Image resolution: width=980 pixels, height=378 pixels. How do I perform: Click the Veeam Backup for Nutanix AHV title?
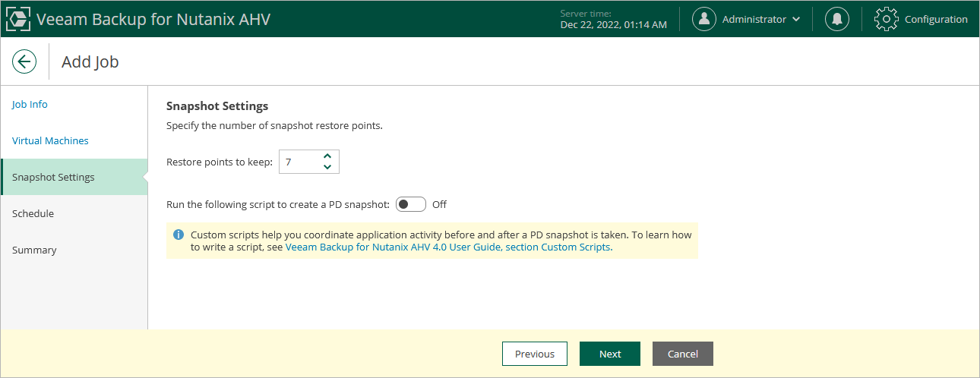pyautogui.click(x=153, y=19)
